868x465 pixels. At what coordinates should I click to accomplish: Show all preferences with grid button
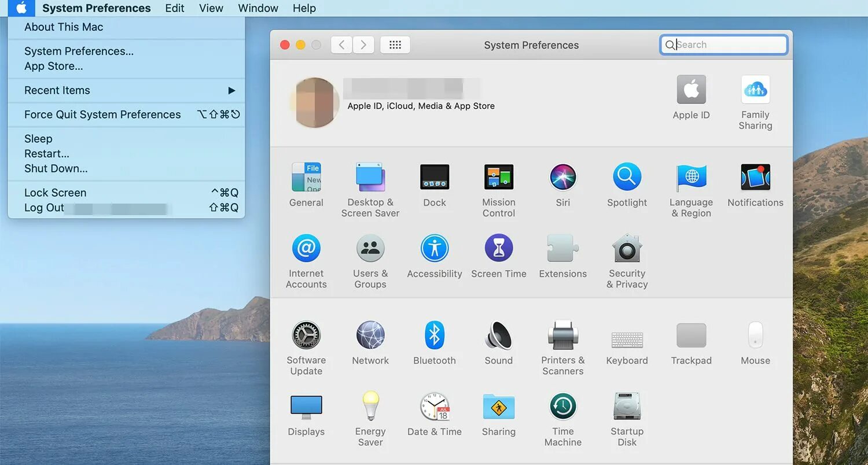395,45
